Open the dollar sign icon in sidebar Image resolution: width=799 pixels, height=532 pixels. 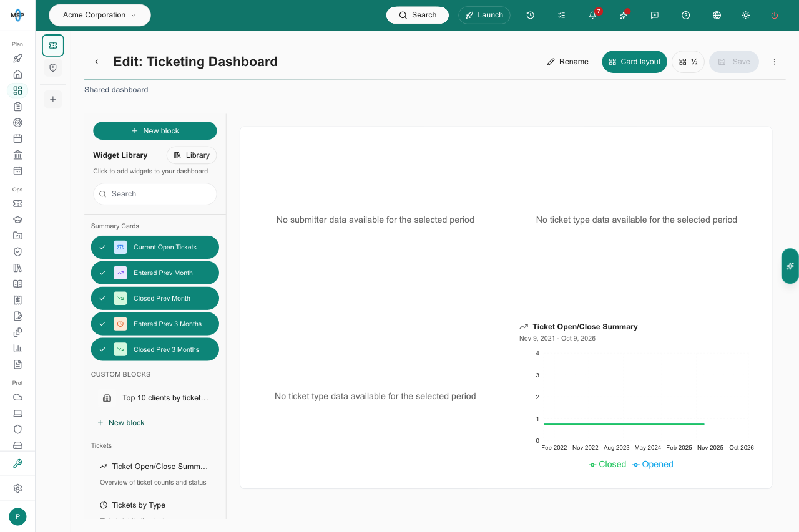[x=17, y=300]
